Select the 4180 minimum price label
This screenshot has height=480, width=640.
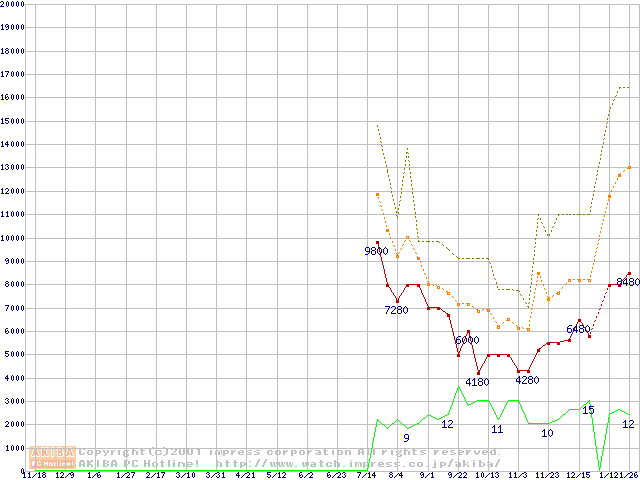coord(477,381)
